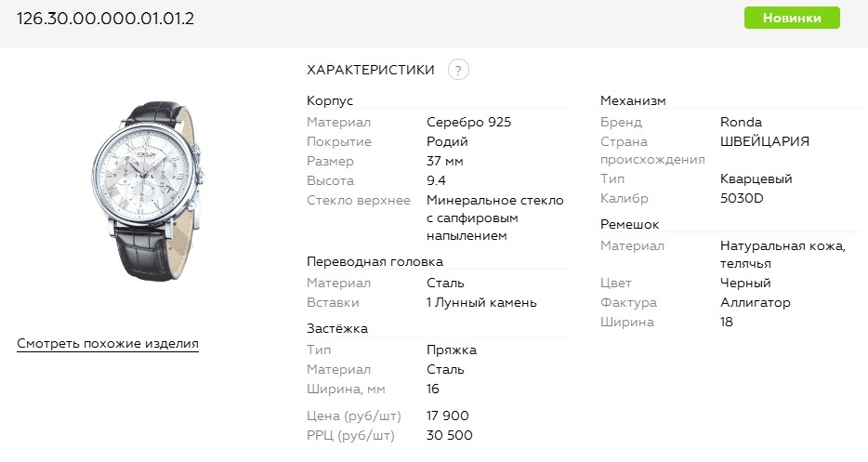Click the price value 17 900
The image size is (868, 462).
point(448,416)
